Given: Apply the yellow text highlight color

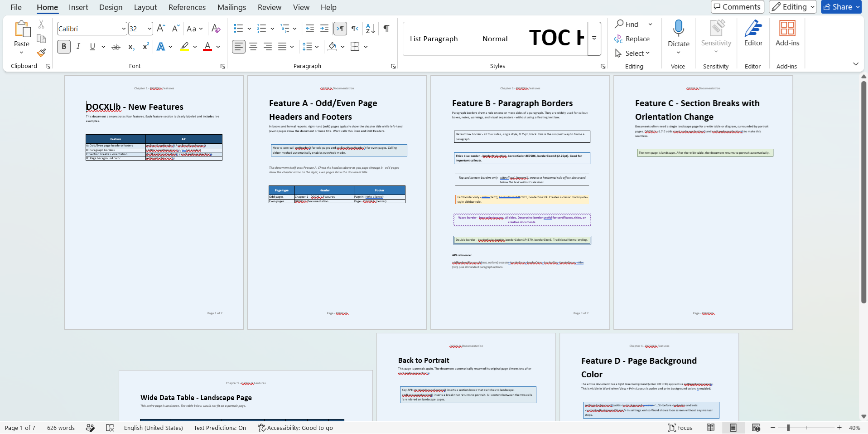Looking at the screenshot, I should click(x=184, y=47).
